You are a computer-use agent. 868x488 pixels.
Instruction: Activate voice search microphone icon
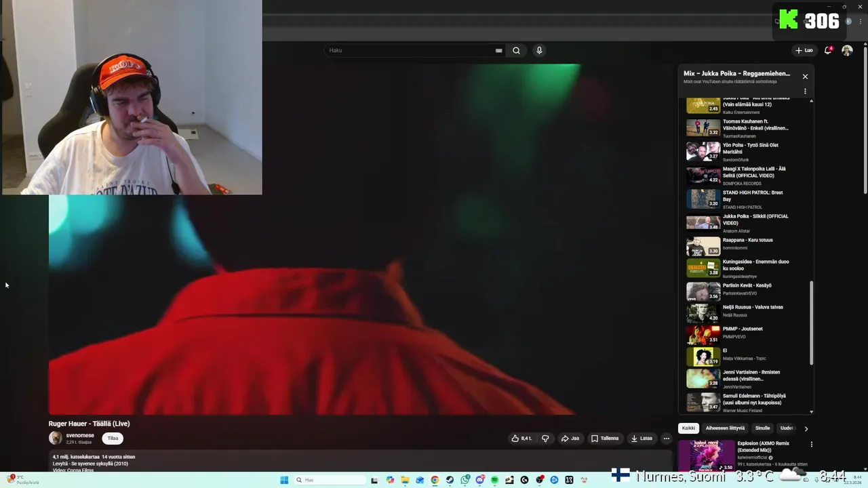click(539, 50)
